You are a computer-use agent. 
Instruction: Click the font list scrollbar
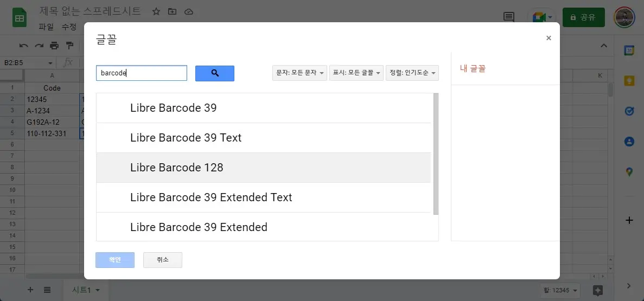(436, 154)
